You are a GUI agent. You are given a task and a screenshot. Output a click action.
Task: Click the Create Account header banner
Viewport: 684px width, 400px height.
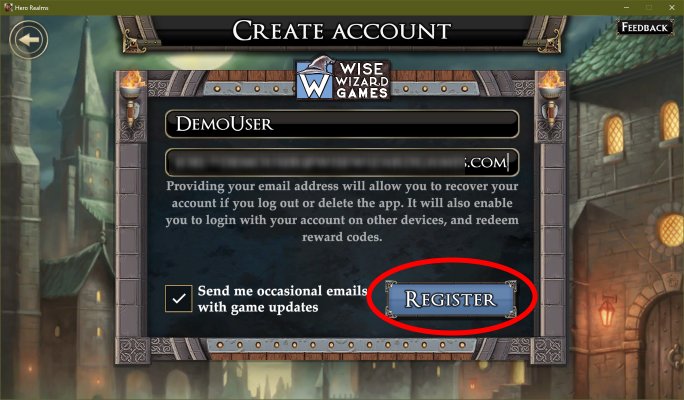tap(342, 31)
